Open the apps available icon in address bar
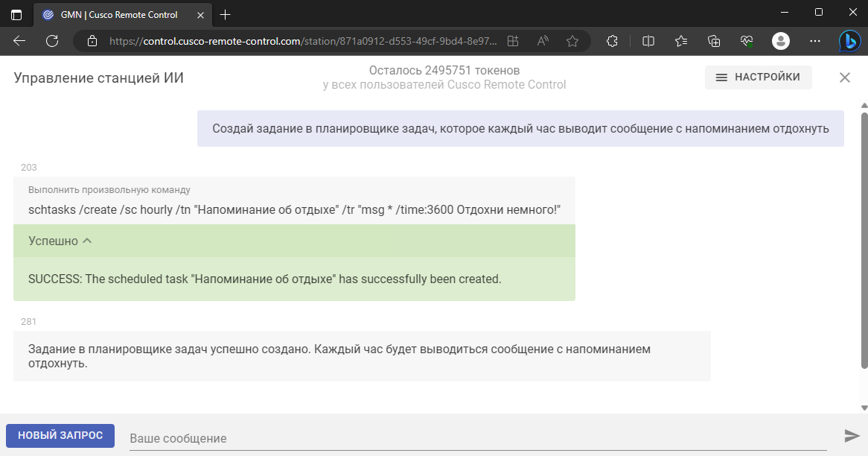The width and height of the screenshot is (868, 456). tap(513, 41)
